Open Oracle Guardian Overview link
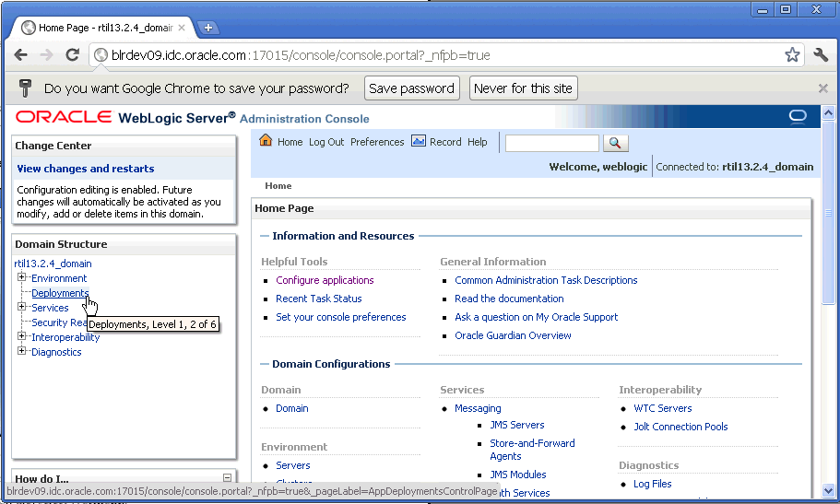The height and width of the screenshot is (504, 840). point(513,335)
